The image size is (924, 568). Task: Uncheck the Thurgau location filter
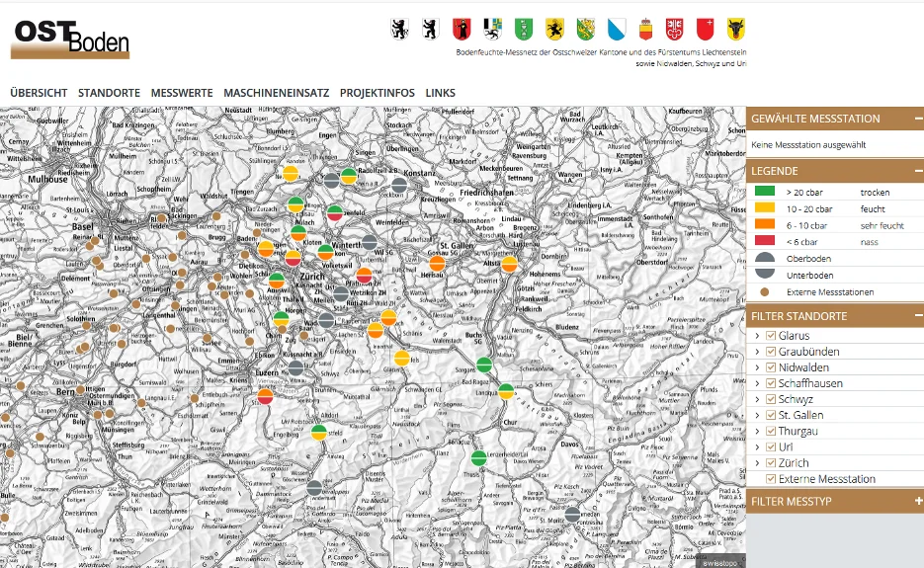point(772,431)
